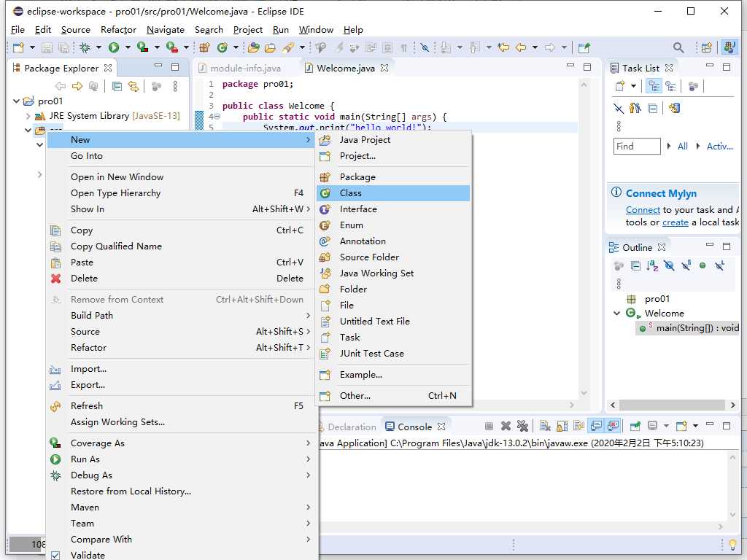
Task: Click New Task icon in Task List
Action: tap(620, 86)
